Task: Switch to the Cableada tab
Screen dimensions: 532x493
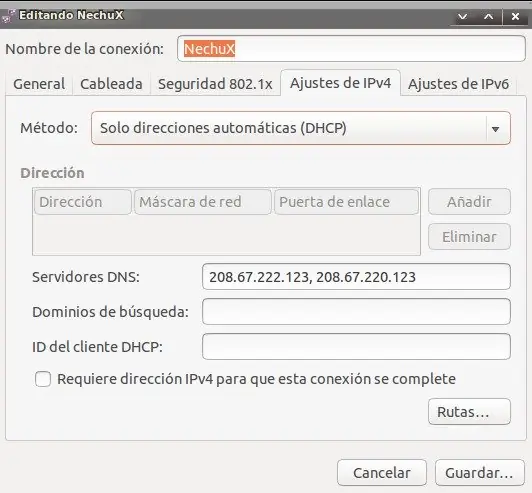Action: coord(111,84)
